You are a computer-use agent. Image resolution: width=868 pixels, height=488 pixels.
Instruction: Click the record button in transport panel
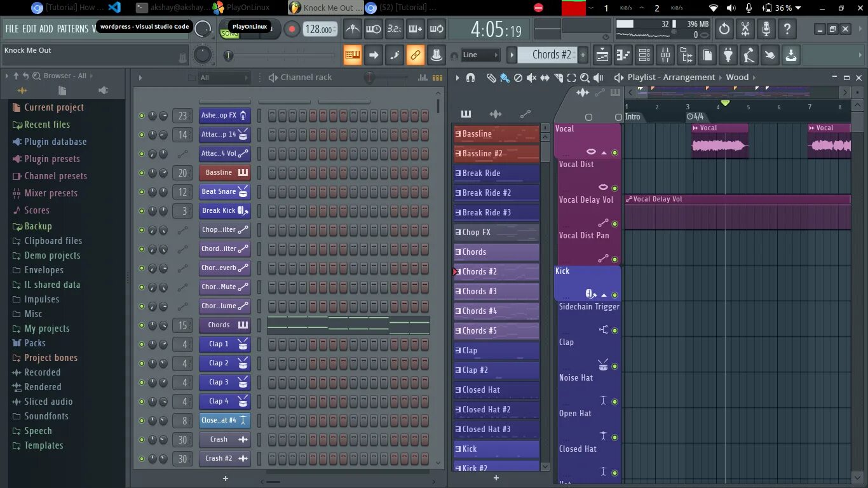[292, 29]
